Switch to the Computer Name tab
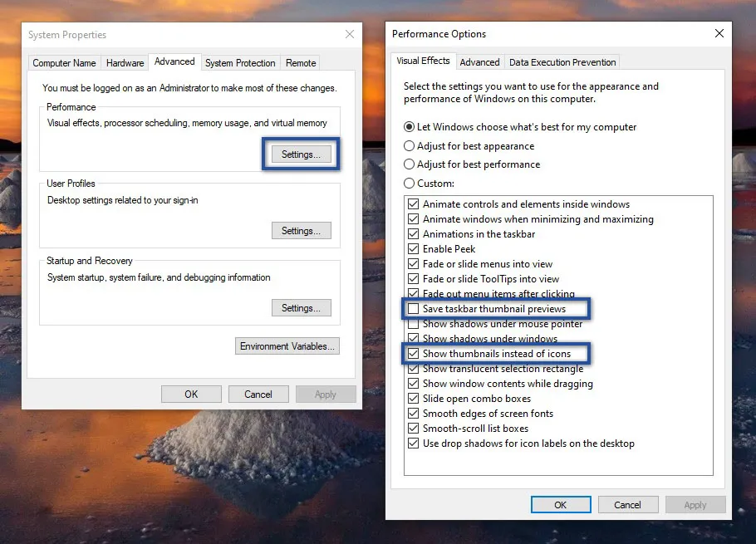This screenshot has width=756, height=544. [64, 62]
